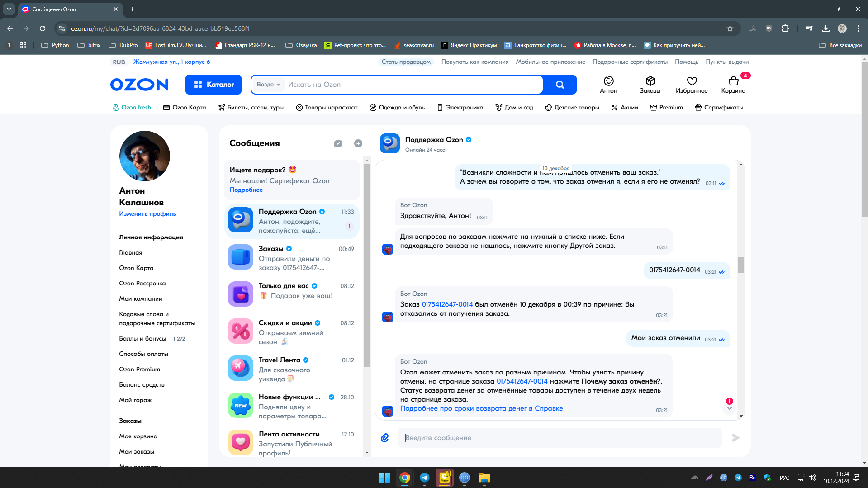Screen dimensions: 868x488
Task: Open Подробнее про сроки возврата link
Action: (481, 408)
